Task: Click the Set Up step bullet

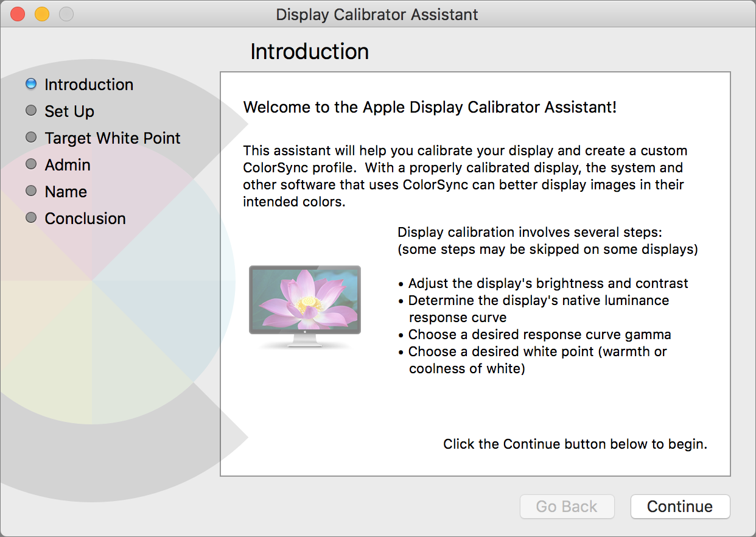Action: [31, 111]
